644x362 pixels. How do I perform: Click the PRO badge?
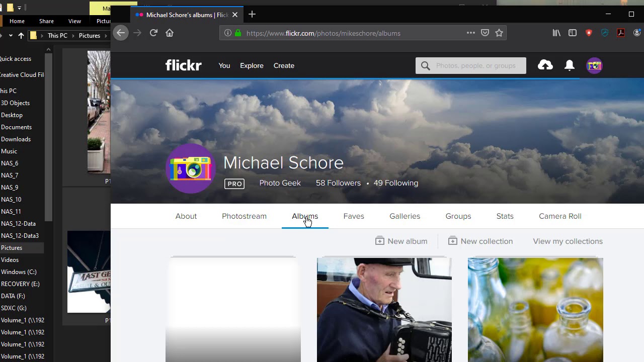point(234,184)
